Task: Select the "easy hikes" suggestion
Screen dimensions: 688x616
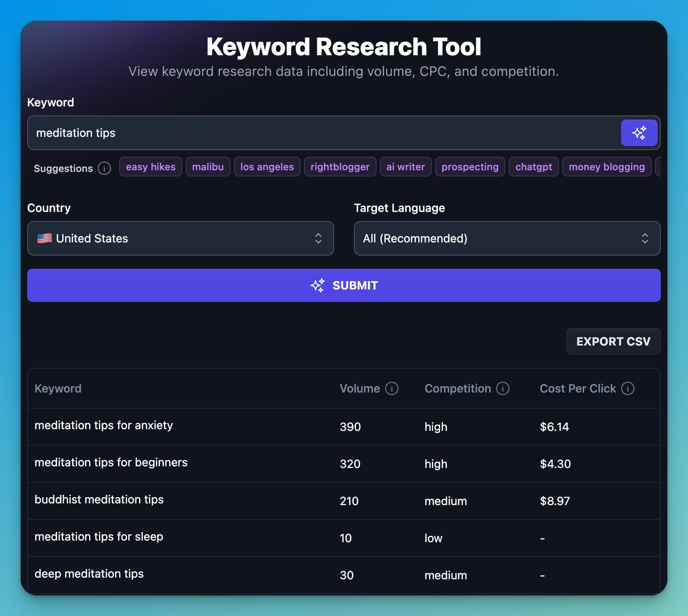Action: pyautogui.click(x=151, y=167)
